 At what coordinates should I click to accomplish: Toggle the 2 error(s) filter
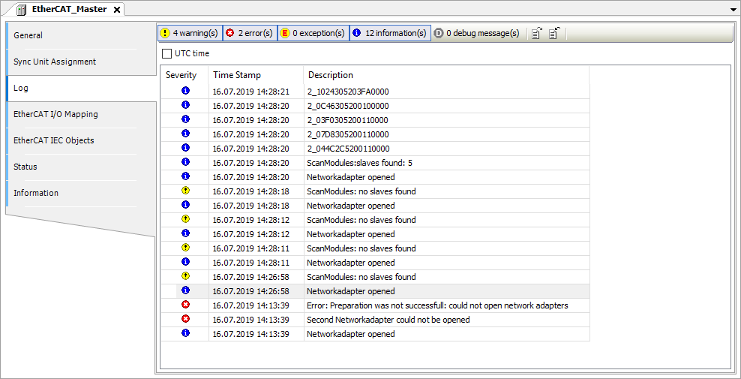pyautogui.click(x=250, y=34)
